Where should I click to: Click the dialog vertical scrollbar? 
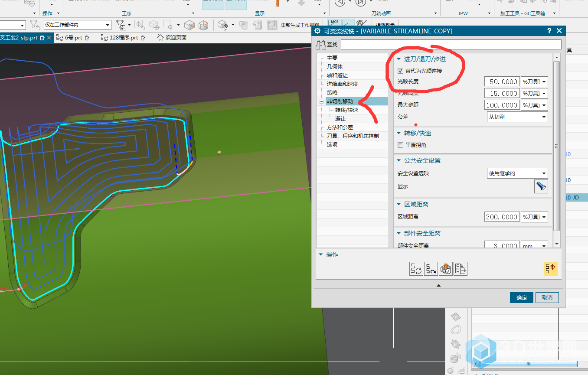click(x=557, y=146)
